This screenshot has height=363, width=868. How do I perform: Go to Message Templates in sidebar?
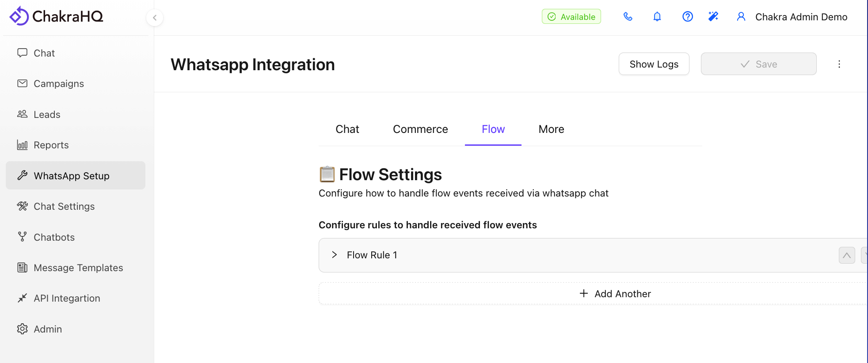click(x=78, y=268)
